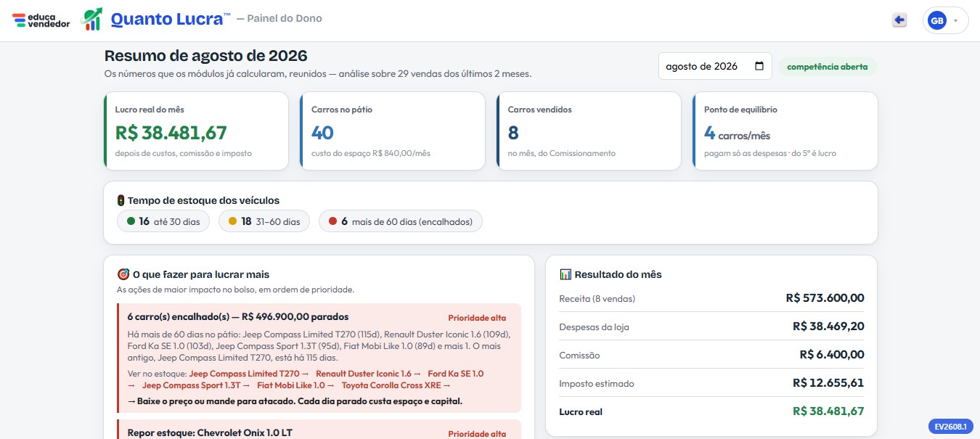Select the 6 mais de 60 dias chip
This screenshot has width=980, height=439.
click(401, 221)
